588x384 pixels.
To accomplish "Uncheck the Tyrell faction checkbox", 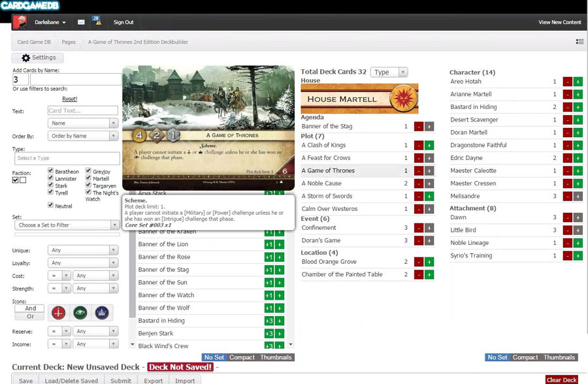I will tap(50, 192).
